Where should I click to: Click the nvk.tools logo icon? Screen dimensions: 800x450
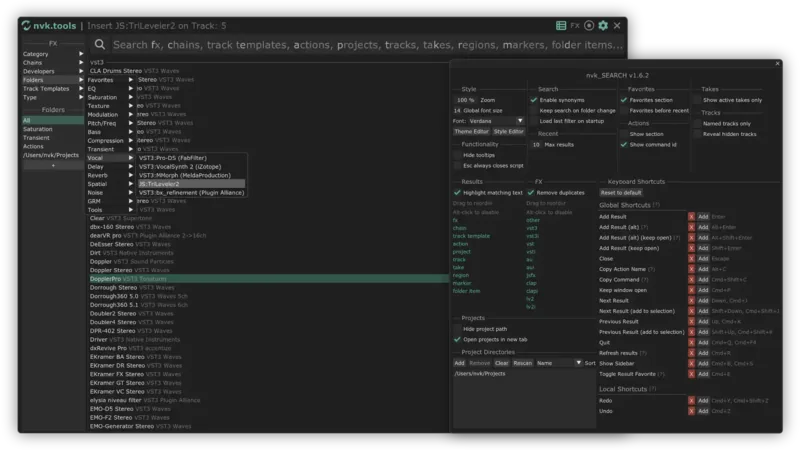[x=26, y=26]
